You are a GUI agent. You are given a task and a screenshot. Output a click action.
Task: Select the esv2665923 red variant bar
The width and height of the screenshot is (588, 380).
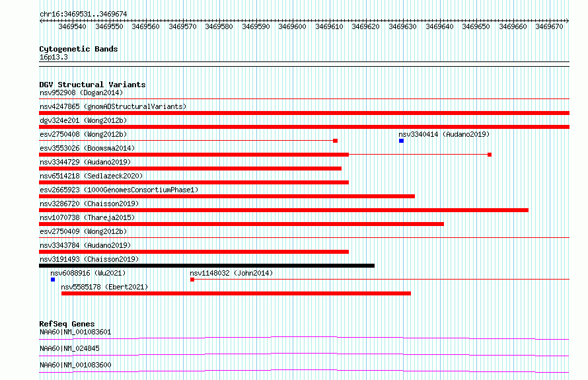pos(227,196)
